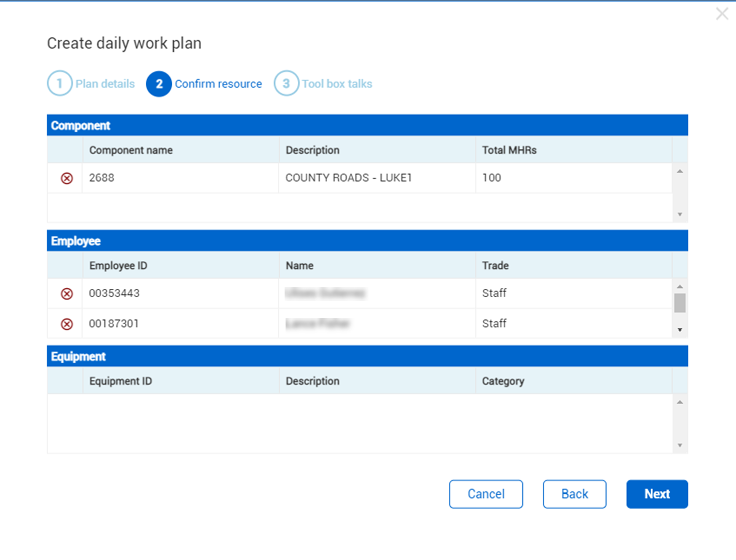
Task: Click the Employee list scrollbar thumb
Action: tap(680, 303)
